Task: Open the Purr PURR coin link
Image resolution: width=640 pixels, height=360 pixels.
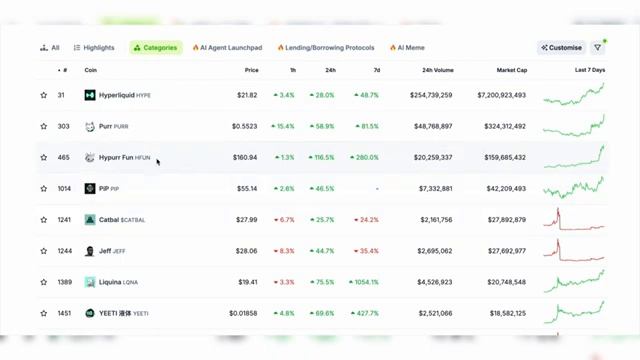Action: coord(113,126)
